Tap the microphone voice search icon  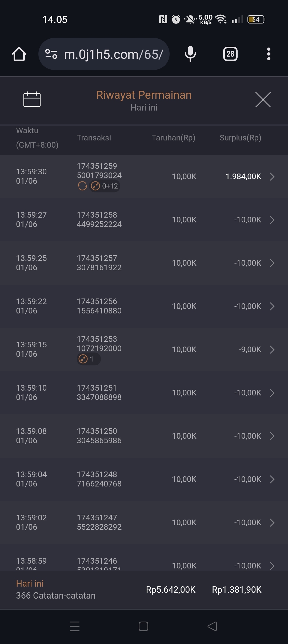tap(190, 54)
